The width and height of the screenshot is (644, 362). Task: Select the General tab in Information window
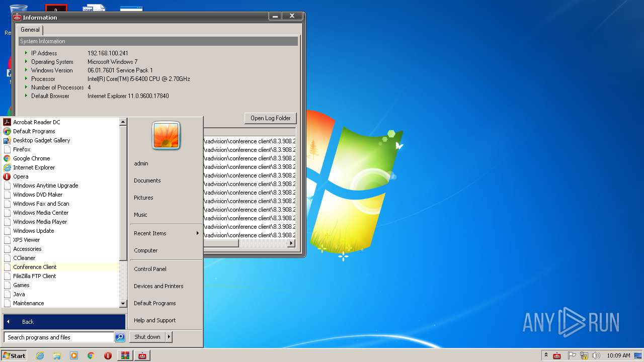[x=30, y=30]
